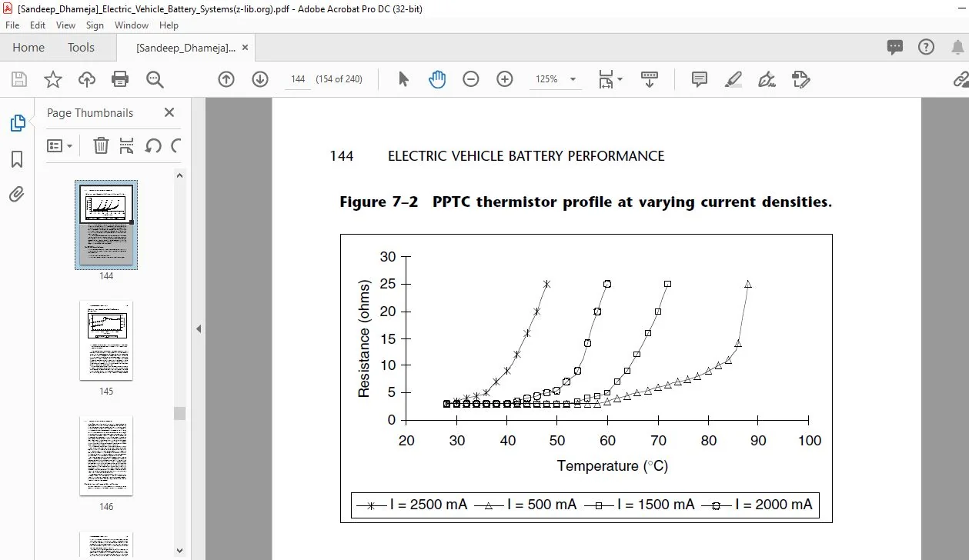Open the fit page options icon
This screenshot has width=969, height=560.
[x=610, y=79]
